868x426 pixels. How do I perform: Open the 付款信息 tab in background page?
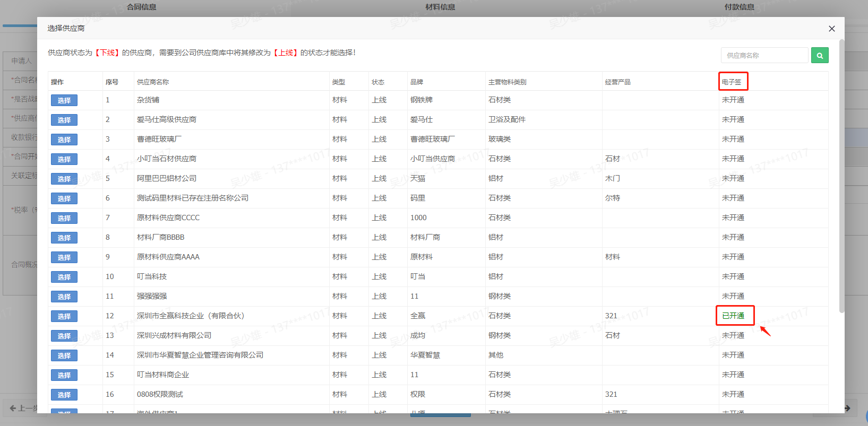coord(740,7)
